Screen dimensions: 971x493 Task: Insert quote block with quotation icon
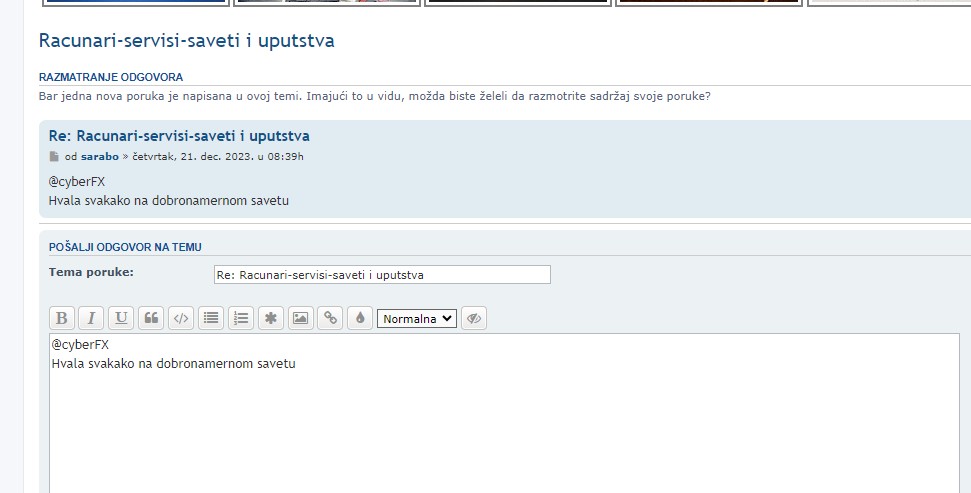click(x=151, y=318)
